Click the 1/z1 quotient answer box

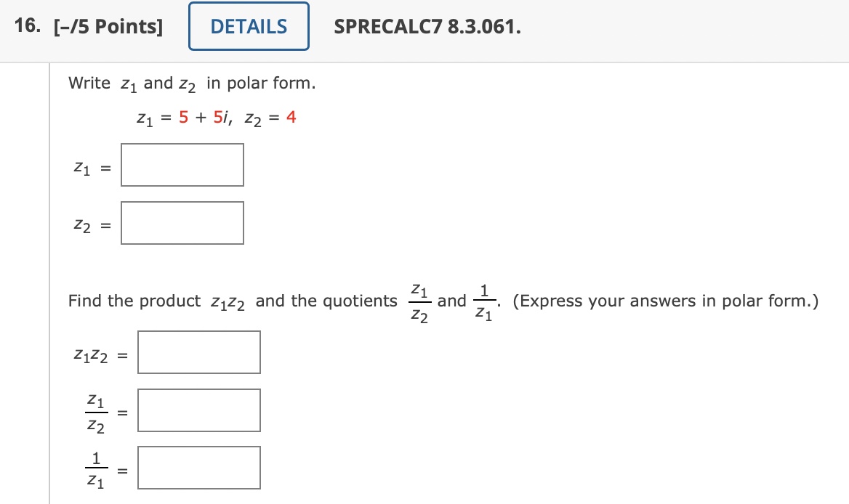pyautogui.click(x=198, y=467)
